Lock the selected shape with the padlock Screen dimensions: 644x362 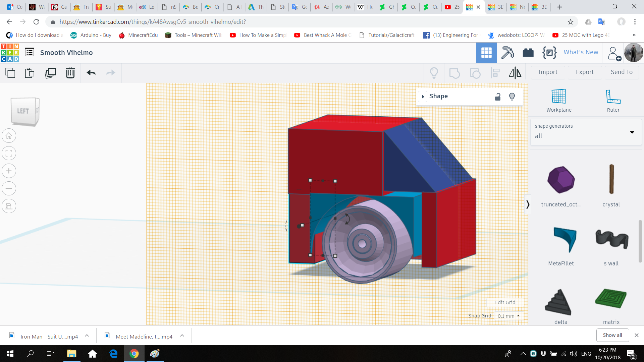pos(498,97)
